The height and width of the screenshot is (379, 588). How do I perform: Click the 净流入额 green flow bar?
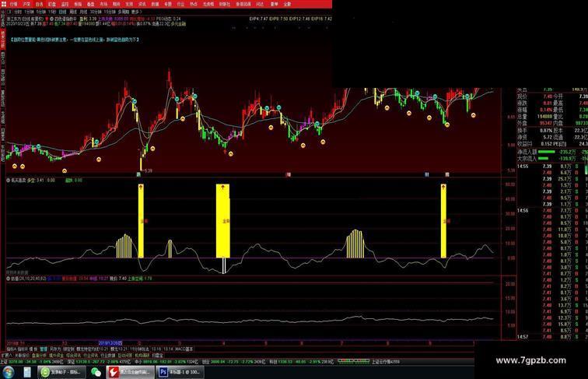pyautogui.click(x=546, y=152)
